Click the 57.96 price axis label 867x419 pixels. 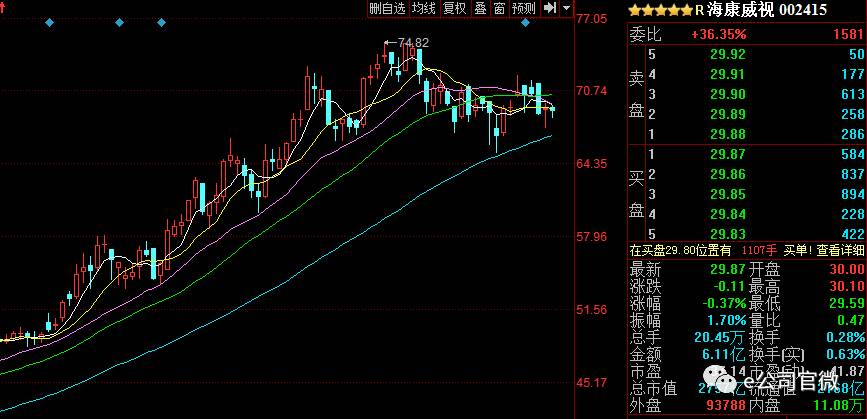coord(592,237)
